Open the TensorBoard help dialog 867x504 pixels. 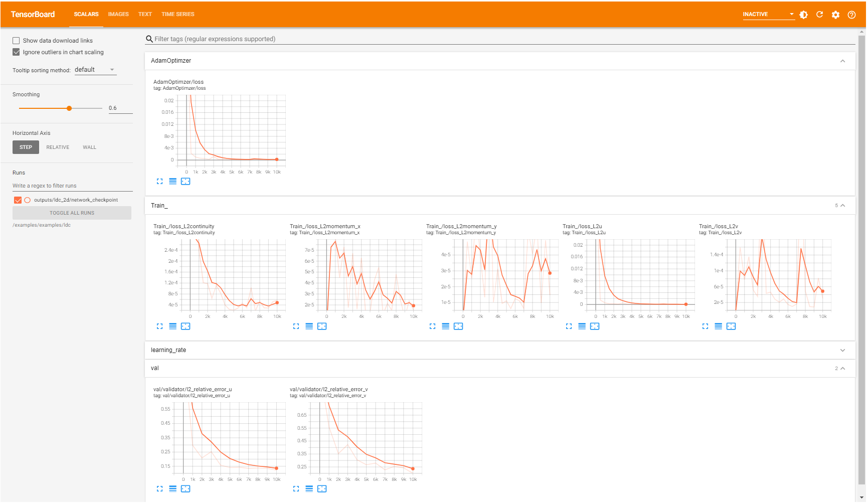tap(851, 15)
